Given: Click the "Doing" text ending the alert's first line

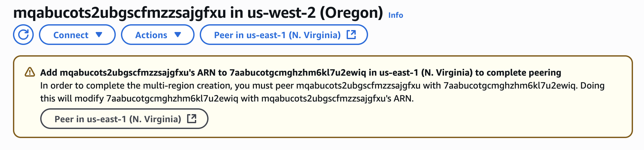Looking at the screenshot, I should point(592,86).
